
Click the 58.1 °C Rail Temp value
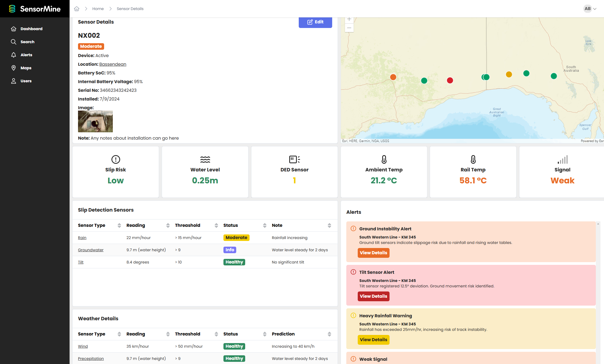point(473,180)
